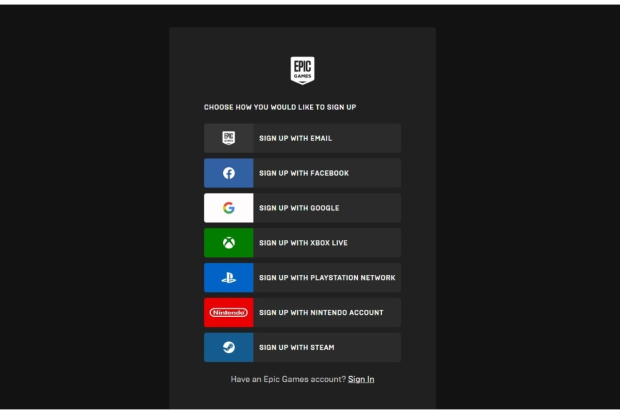Viewport: 620px width, 413px height.
Task: Click the Epic Games icon in email row
Action: pos(228,138)
